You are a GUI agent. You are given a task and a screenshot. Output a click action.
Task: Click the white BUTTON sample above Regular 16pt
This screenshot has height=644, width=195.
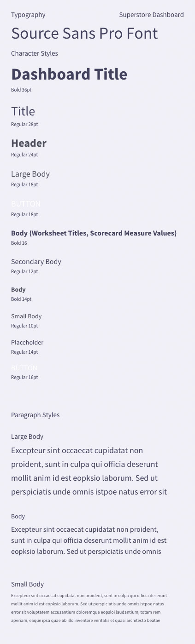tap(24, 368)
